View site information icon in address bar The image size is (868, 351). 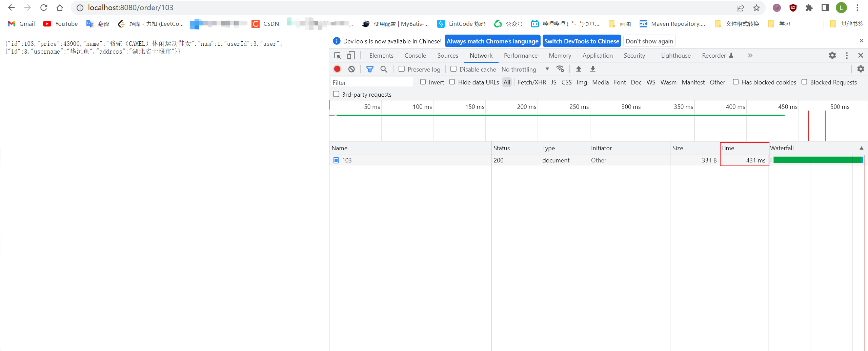click(x=80, y=7)
